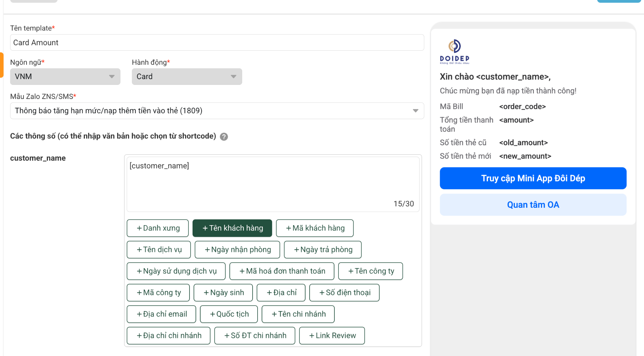Insert the Mã khách hàng shortcode
Screen dimensions: 644x356
click(315, 228)
